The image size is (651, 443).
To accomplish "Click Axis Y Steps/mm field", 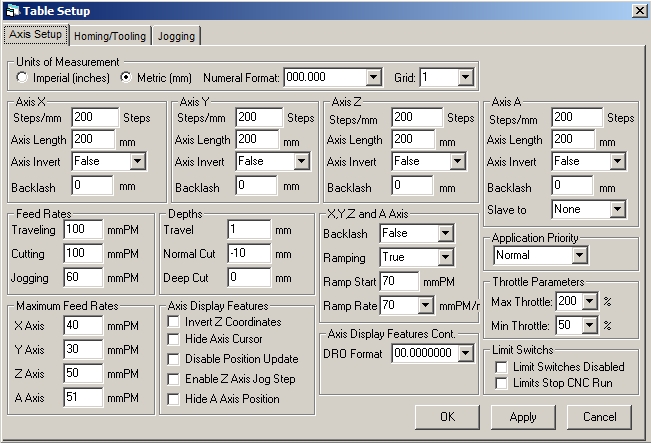I will [259, 117].
